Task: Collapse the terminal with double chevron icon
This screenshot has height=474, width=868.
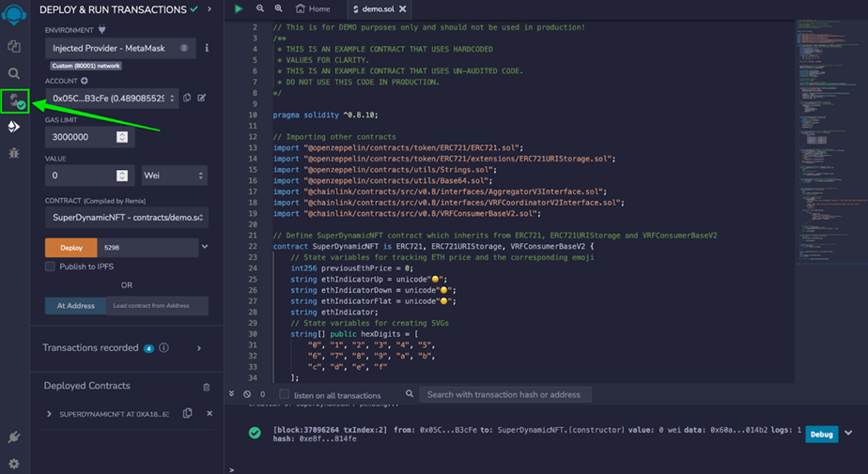Action: (x=231, y=394)
